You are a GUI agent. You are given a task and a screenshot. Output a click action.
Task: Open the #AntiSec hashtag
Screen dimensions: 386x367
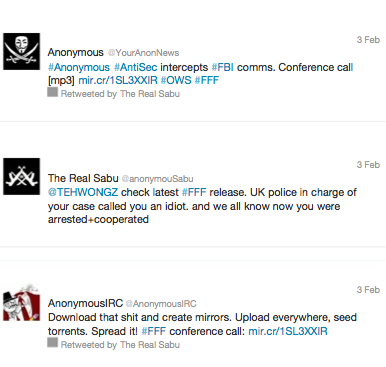pos(135,67)
